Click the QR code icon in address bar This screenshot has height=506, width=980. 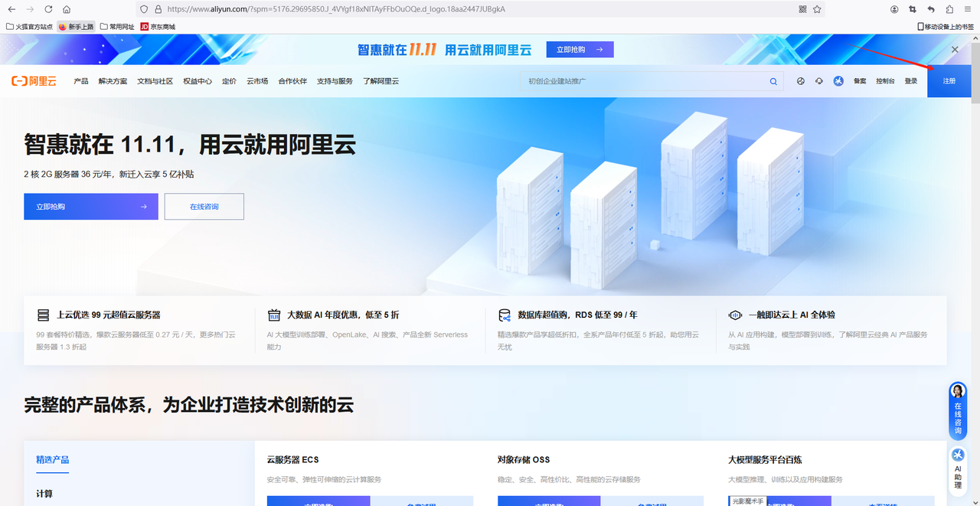[x=802, y=9]
